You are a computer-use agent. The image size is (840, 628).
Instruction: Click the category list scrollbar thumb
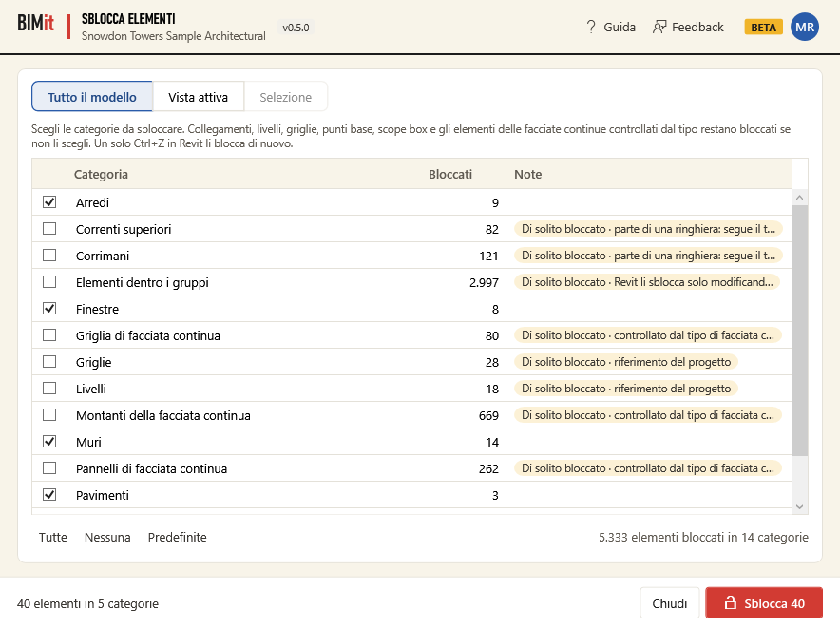click(799, 330)
